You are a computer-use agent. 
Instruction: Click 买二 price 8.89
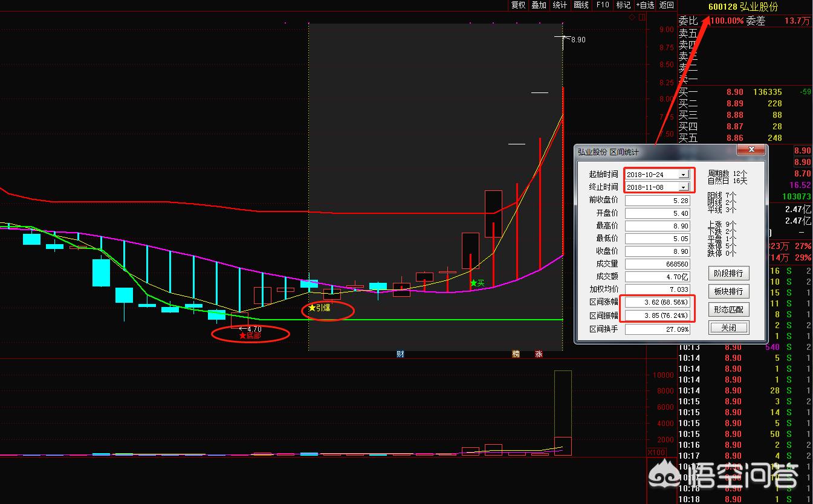coord(734,103)
